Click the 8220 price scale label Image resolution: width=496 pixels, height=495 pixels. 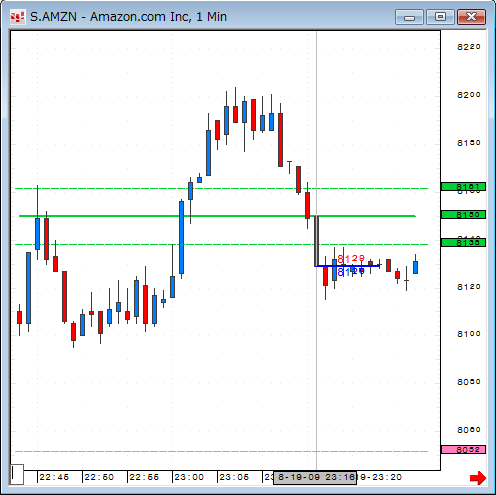[469, 47]
